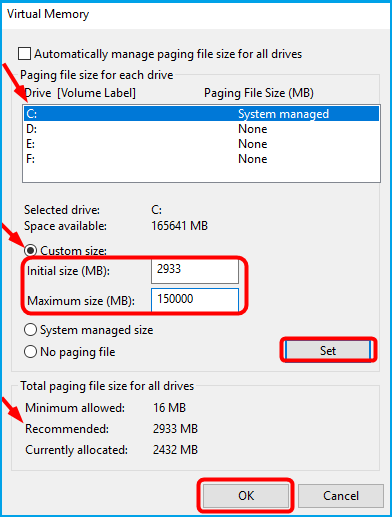Click the Virtual Memory title bar

coord(196,15)
